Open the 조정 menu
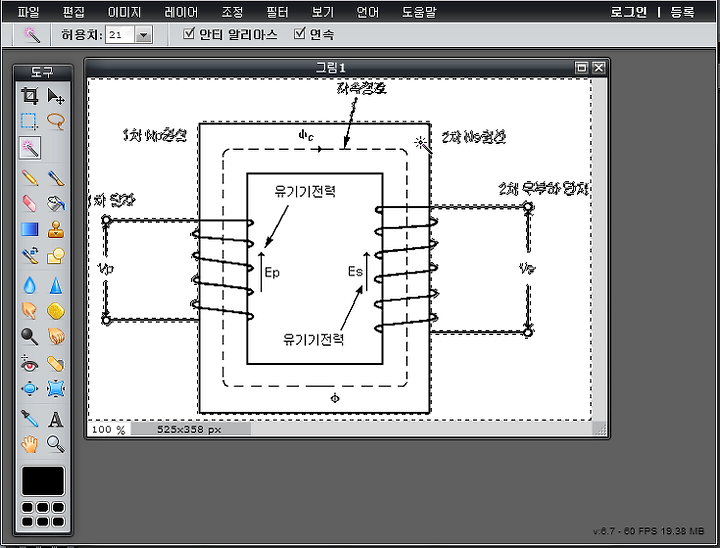Screen dimensions: 720x548 point(232,12)
